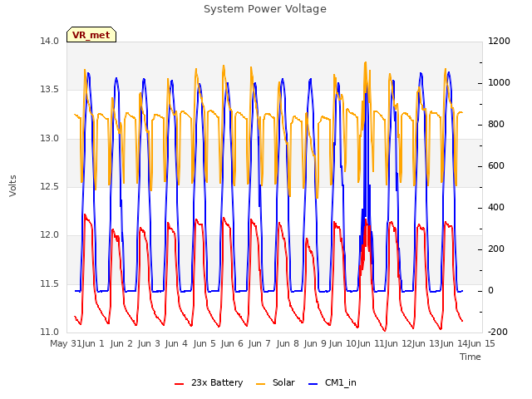Click the Jun 5 x-axis tick label
Viewport: 532px width, 399px height.
[x=204, y=343]
